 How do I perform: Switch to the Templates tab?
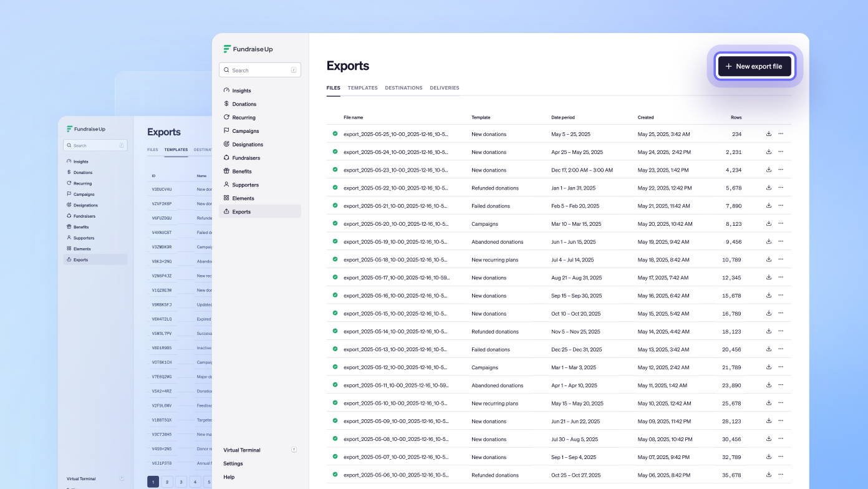pyautogui.click(x=362, y=88)
